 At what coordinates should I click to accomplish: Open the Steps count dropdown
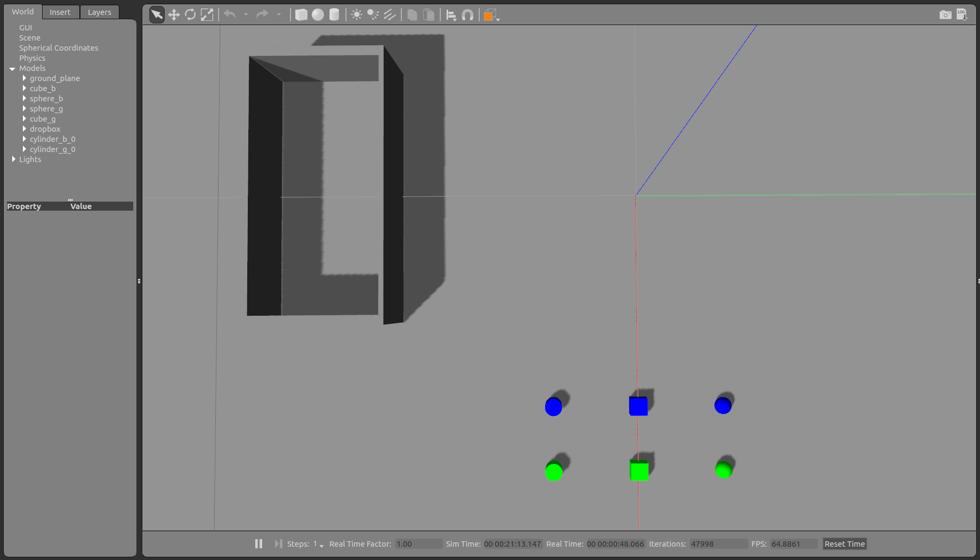coord(319,544)
